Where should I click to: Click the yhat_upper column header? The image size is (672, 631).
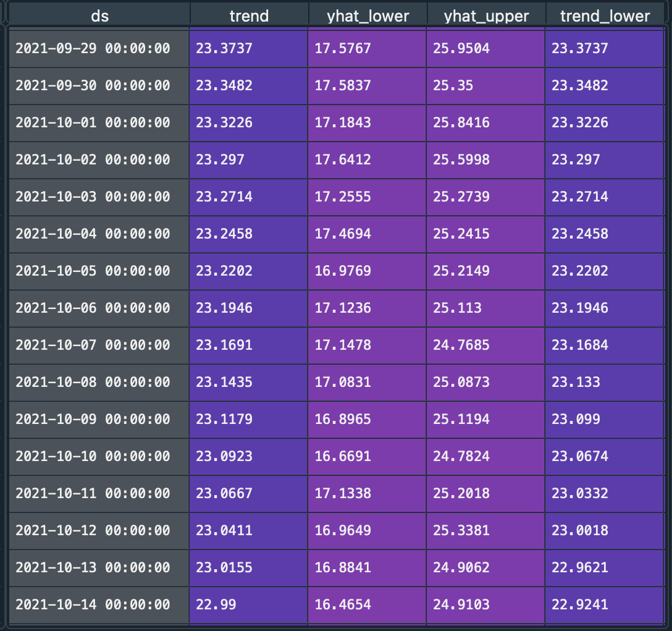(x=485, y=15)
